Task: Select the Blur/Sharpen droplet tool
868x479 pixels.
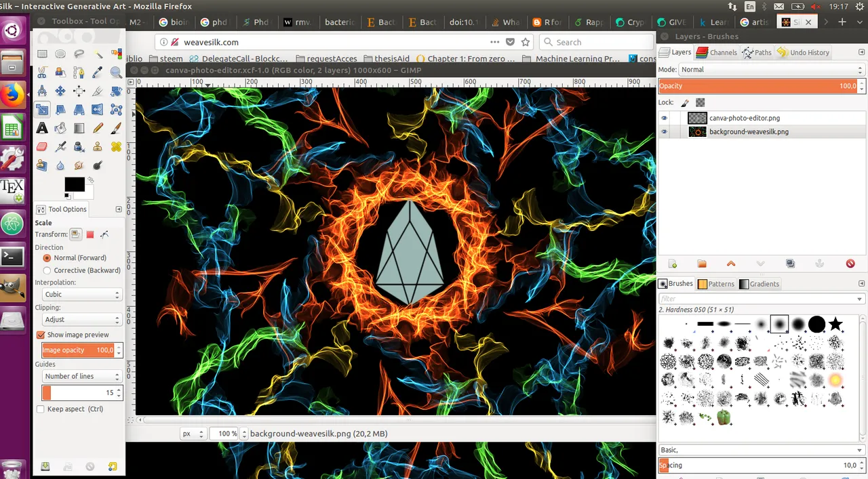Action: pos(60,165)
